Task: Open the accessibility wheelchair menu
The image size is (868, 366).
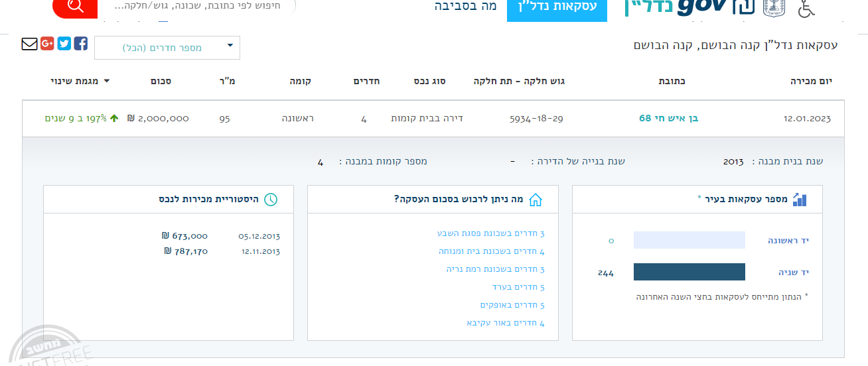Action: 806,8
